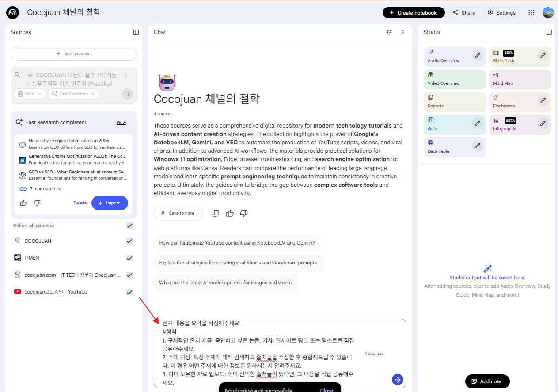Click the notebook robot emoji icon
Screen dimensions: 558x392
167,82
